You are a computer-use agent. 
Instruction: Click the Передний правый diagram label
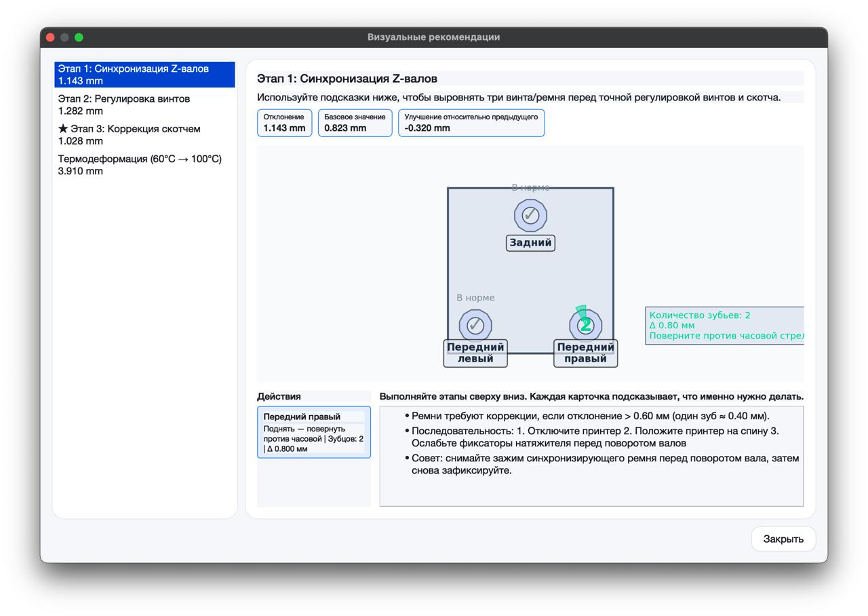coord(585,353)
